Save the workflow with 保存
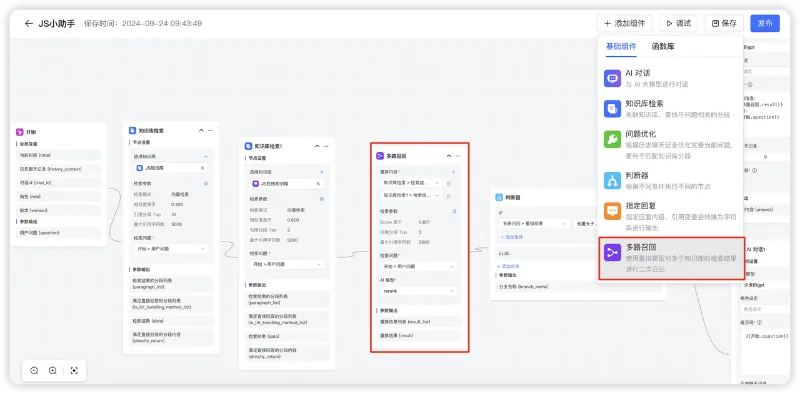The image size is (800, 394). point(724,23)
